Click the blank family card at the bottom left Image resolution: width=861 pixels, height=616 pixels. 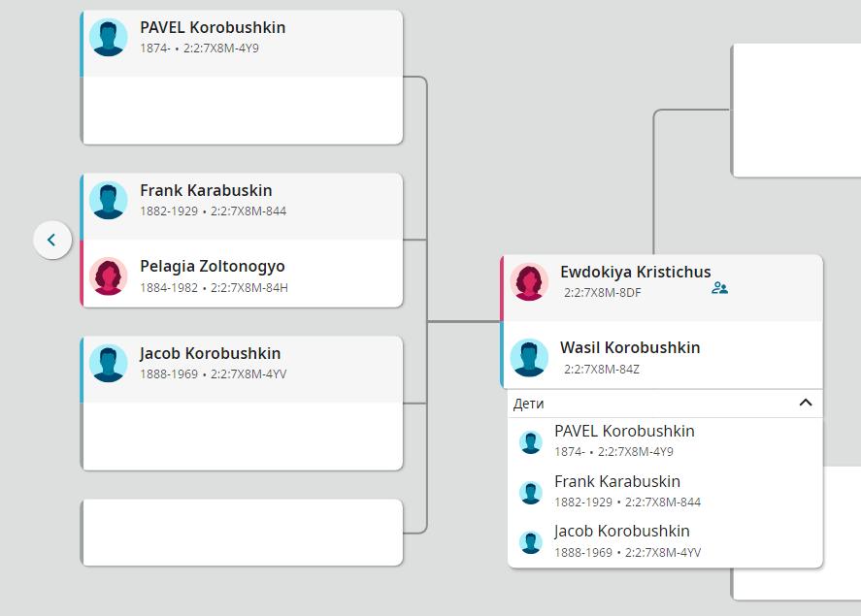click(242, 532)
